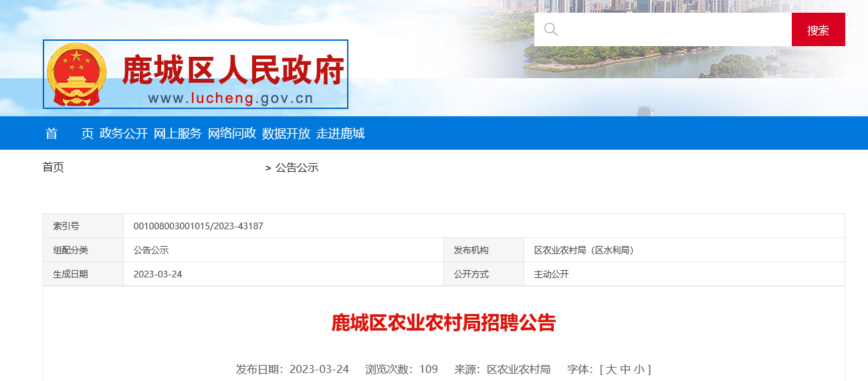Go to 首页 in breadcrumb
The width and height of the screenshot is (868, 381).
[x=53, y=167]
